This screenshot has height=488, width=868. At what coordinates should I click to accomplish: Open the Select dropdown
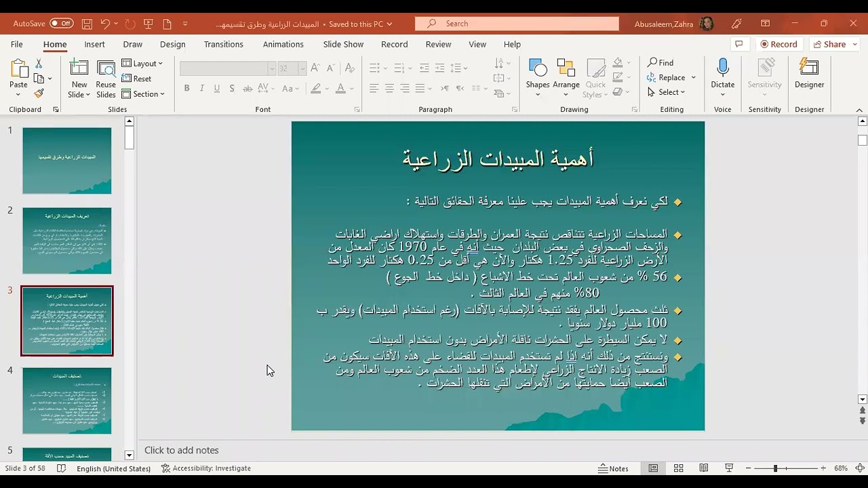tap(666, 93)
